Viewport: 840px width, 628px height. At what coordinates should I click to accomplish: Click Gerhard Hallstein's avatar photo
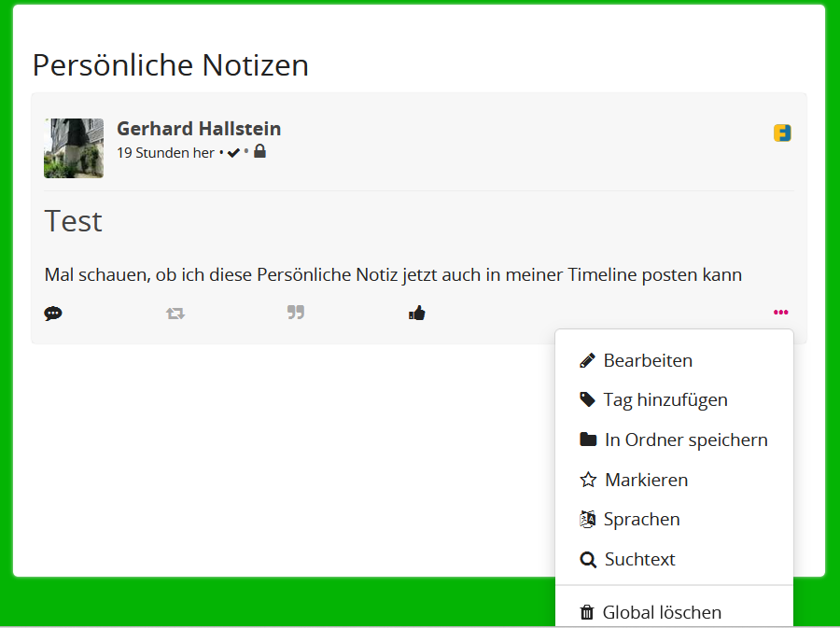74,147
